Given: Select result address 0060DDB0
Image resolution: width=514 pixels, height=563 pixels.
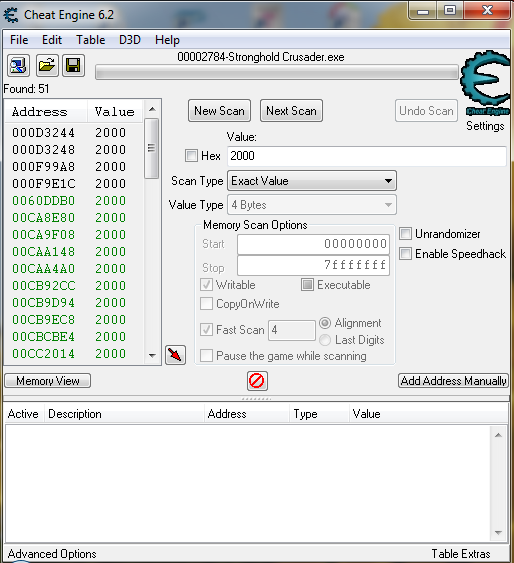Looking at the screenshot, I should pyautogui.click(x=43, y=200).
